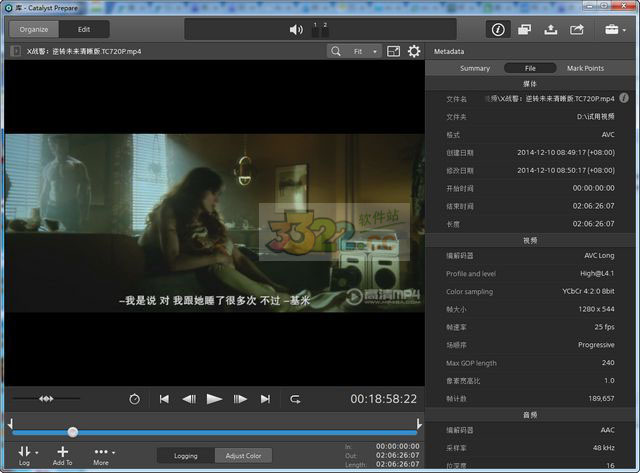
Task: Open the Summary metadata tab
Action: 475,68
